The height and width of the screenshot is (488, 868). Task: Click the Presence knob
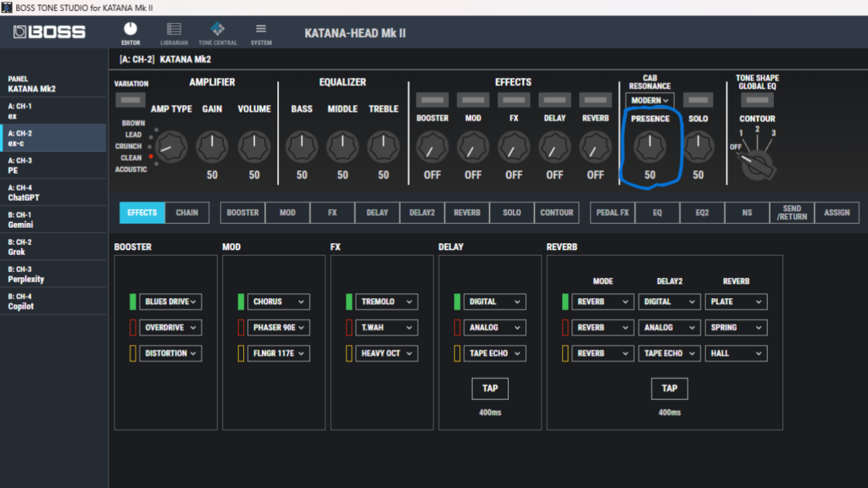pyautogui.click(x=650, y=147)
